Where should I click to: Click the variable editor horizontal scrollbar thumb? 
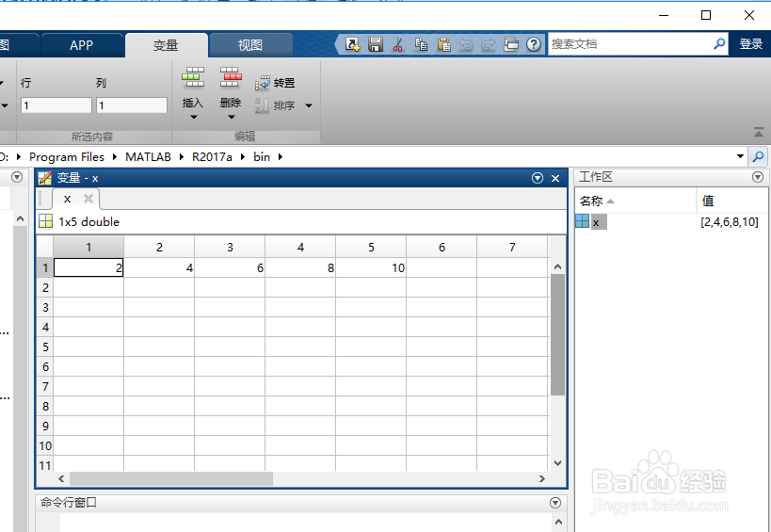(171, 478)
